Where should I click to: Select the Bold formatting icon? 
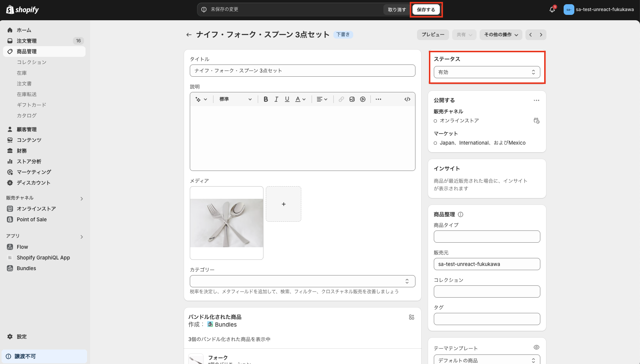265,99
